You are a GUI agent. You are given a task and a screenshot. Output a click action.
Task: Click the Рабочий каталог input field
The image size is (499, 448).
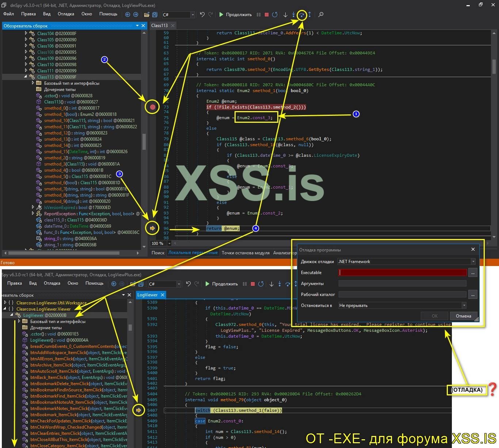(403, 295)
